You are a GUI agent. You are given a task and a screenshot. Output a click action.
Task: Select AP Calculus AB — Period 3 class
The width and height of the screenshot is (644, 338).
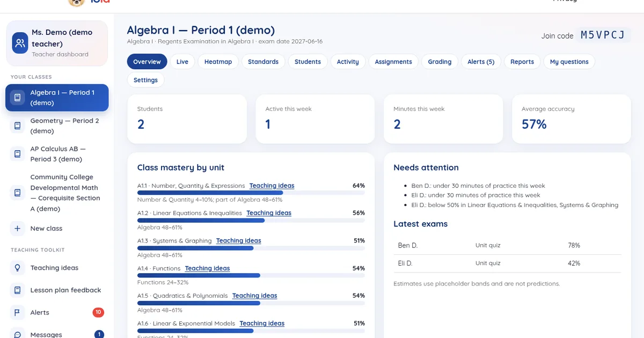click(57, 154)
